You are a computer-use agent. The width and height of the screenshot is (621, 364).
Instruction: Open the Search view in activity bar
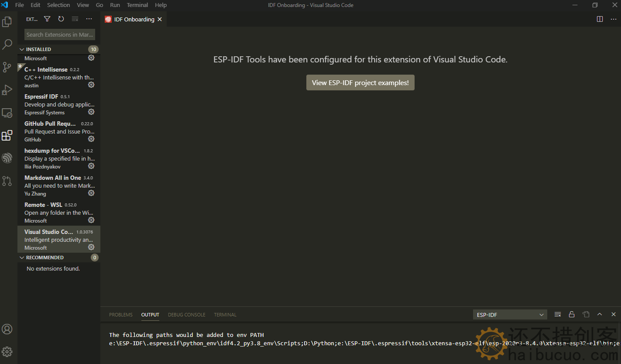point(7,44)
